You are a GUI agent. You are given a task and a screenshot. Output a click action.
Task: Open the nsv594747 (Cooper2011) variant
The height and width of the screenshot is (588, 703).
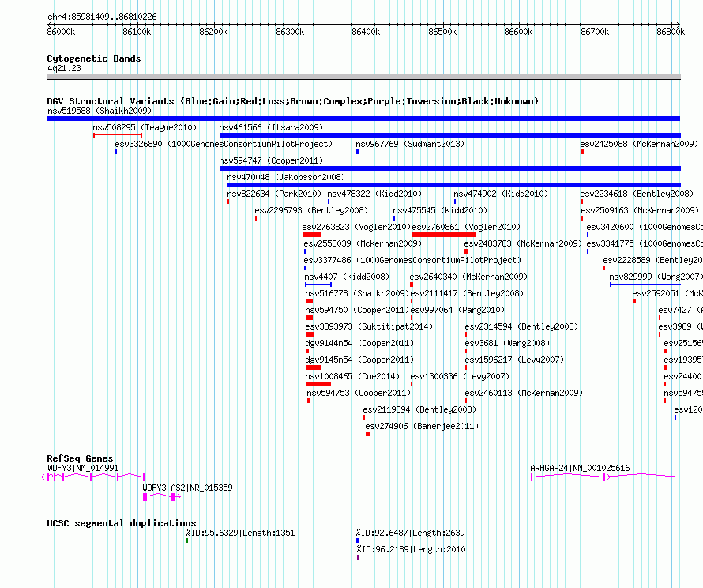pos(271,160)
